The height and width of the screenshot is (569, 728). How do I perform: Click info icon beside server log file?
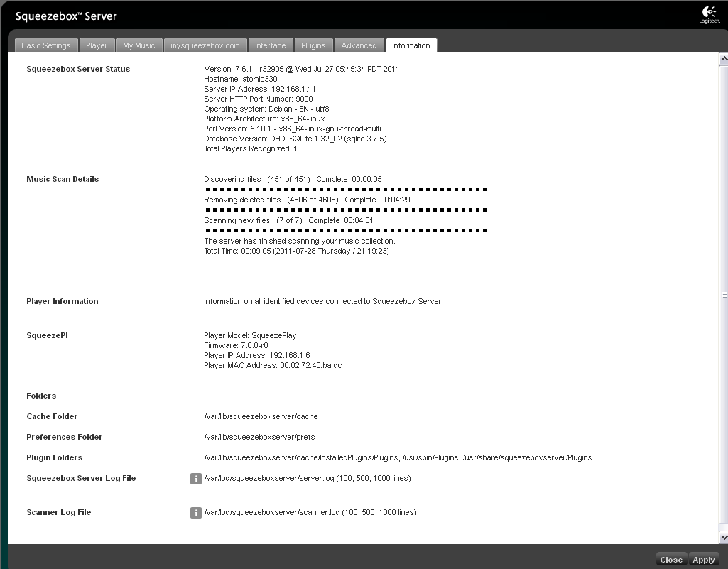coord(196,479)
